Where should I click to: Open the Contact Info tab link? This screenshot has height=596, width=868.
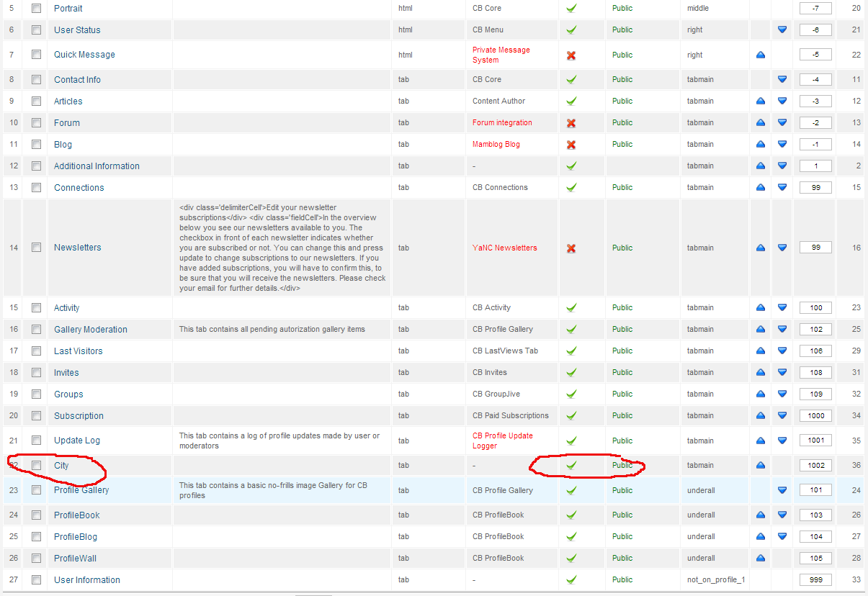(77, 80)
